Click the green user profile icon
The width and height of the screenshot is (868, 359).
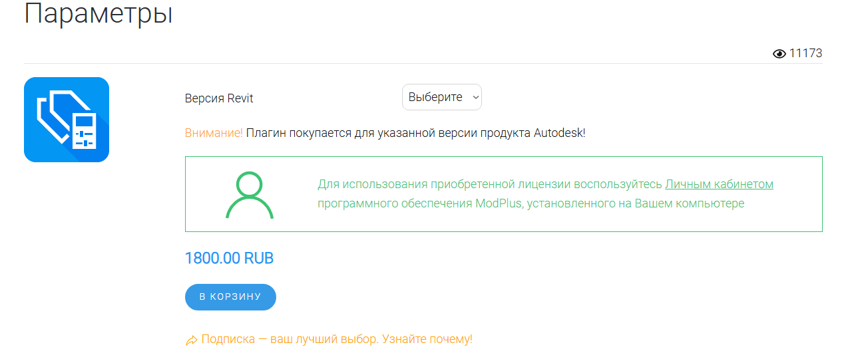tap(250, 195)
